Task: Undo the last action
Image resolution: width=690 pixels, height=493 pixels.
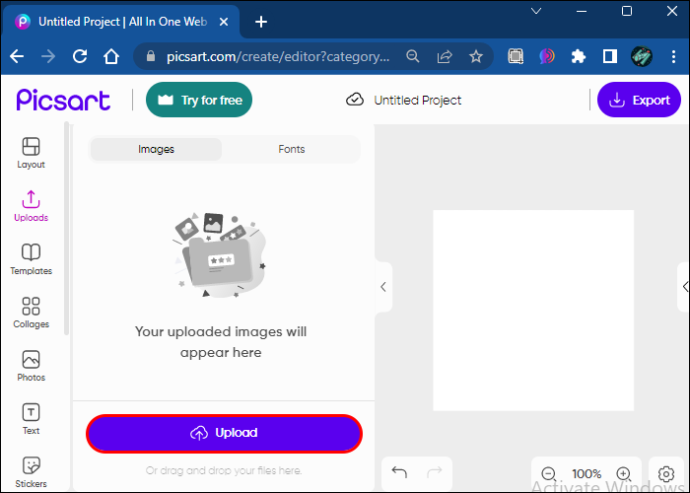Action: [x=399, y=473]
